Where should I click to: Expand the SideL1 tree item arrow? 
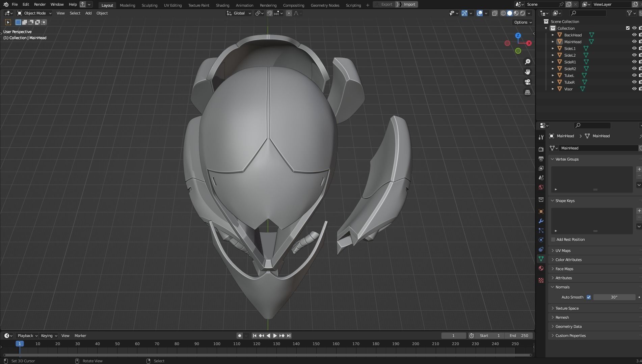click(553, 48)
